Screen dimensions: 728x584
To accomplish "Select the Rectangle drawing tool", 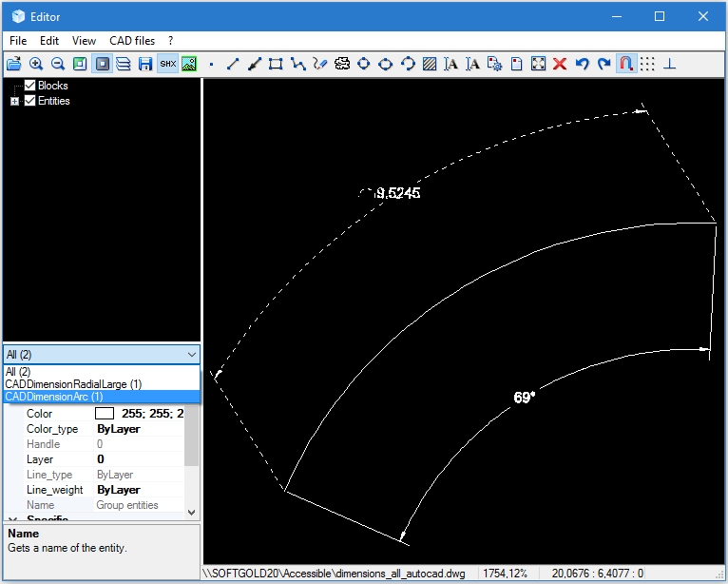I will click(x=276, y=64).
